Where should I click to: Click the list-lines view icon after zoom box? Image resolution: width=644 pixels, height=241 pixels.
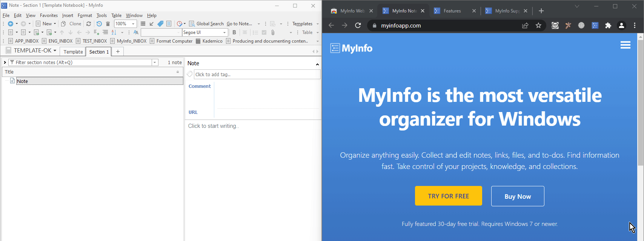[x=143, y=24]
